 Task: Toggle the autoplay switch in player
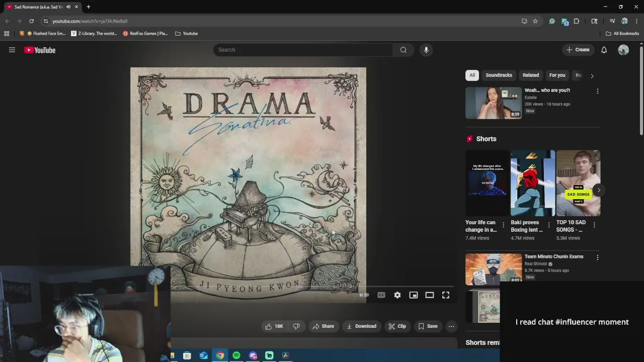pos(364,295)
